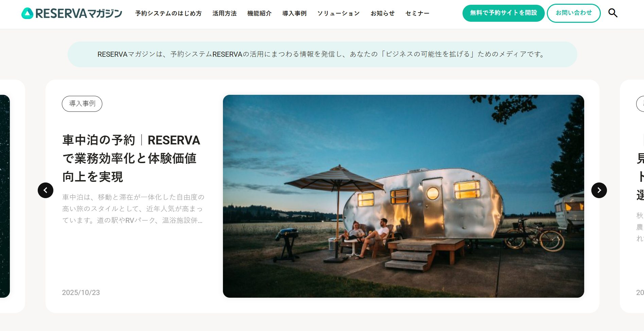
Task: Select the partially visible next slide card
Action: tap(632, 196)
